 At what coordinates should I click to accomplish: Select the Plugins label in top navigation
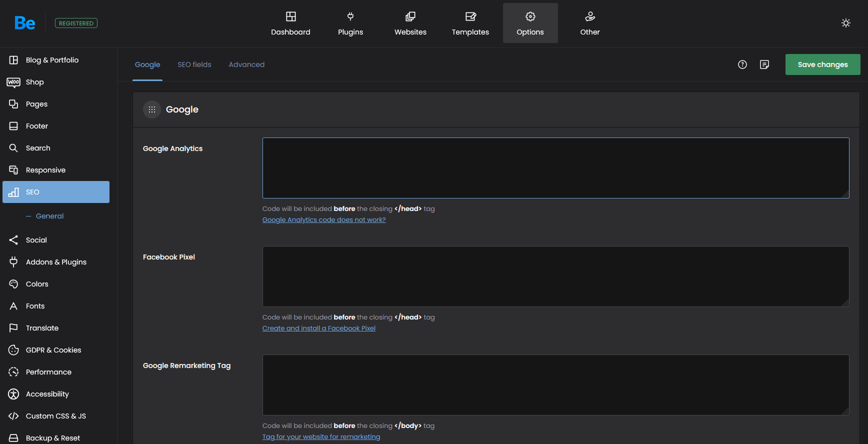point(350,32)
